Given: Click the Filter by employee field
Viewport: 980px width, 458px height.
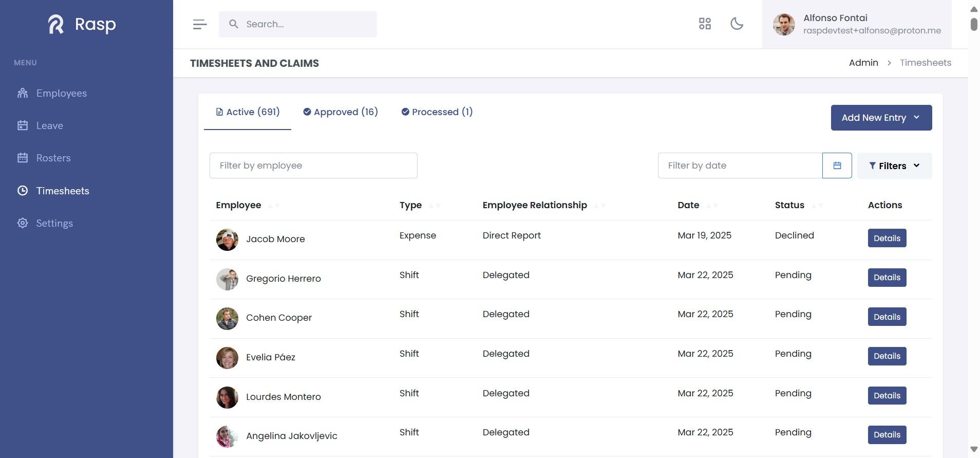Looking at the screenshot, I should pyautogui.click(x=313, y=166).
